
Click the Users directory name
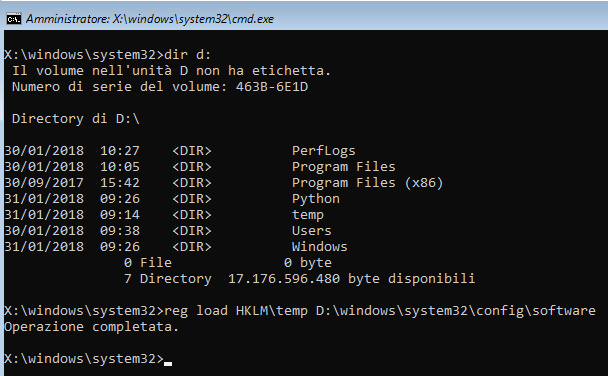click(311, 231)
